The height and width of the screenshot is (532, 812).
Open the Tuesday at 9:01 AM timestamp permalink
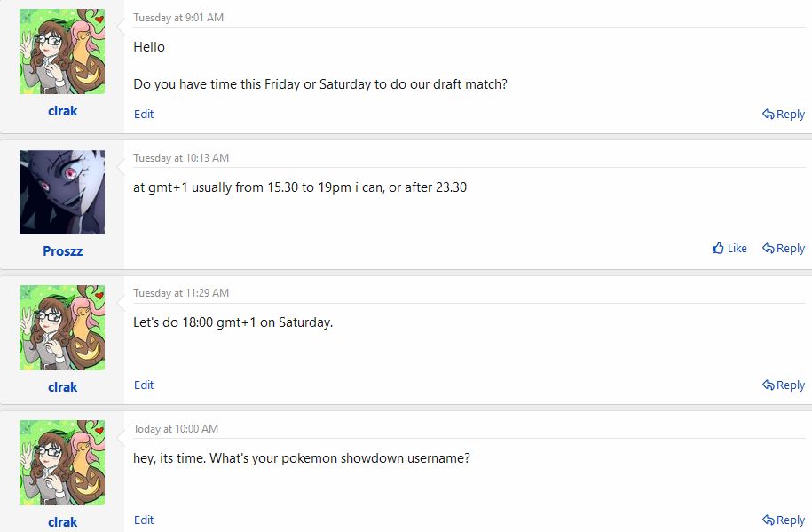(178, 18)
